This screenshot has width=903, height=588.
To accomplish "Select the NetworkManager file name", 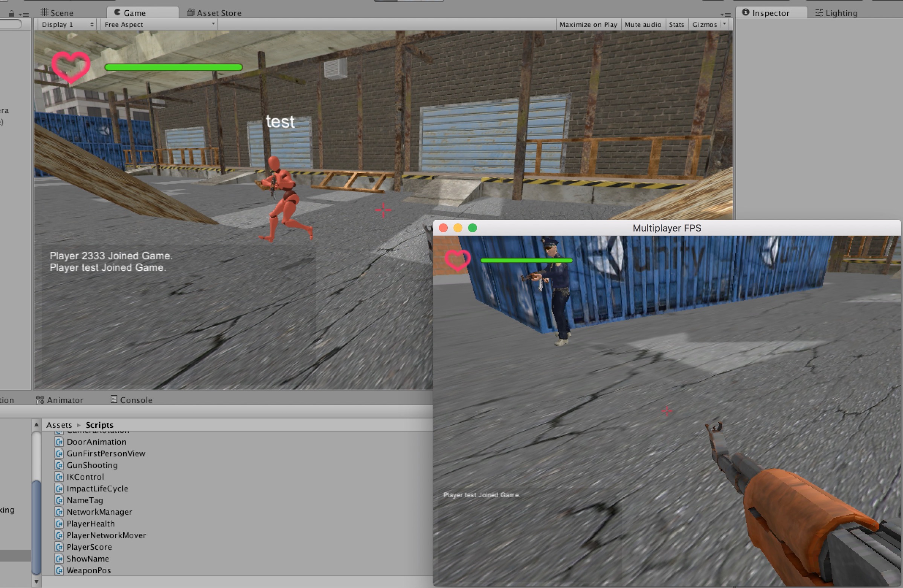I will 99,512.
